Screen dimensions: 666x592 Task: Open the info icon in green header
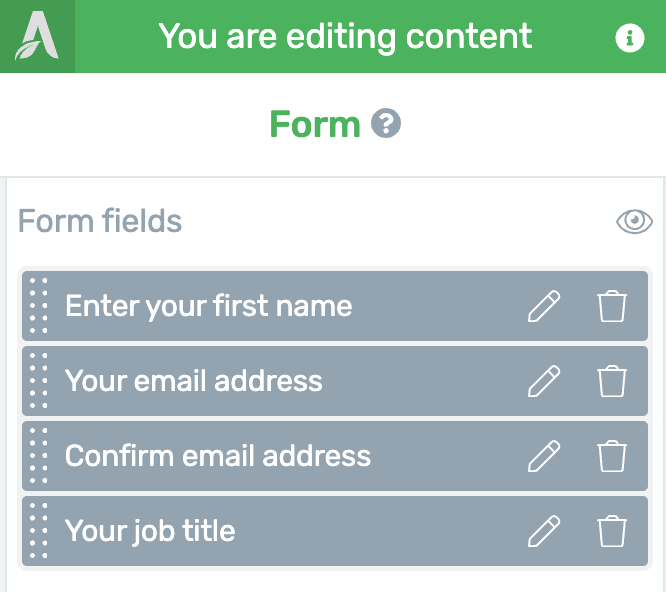[629, 37]
